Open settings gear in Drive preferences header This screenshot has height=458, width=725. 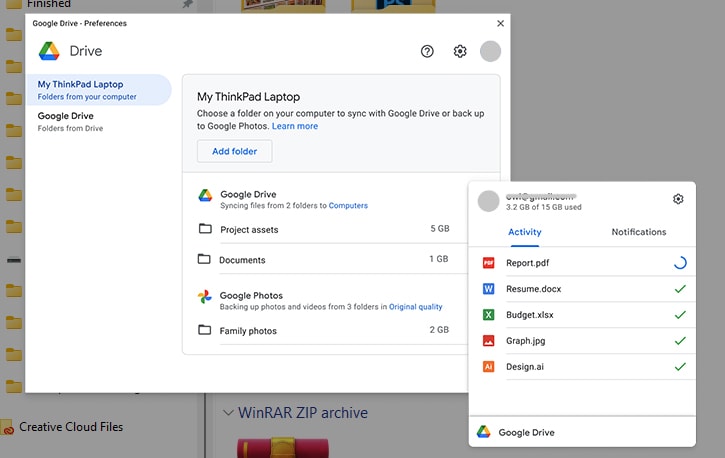(460, 51)
